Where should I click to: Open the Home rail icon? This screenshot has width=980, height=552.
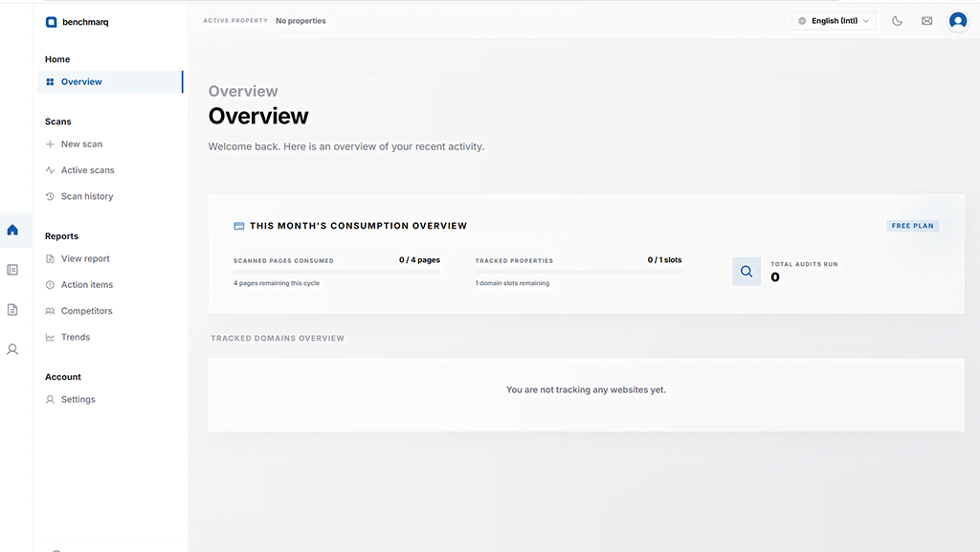coord(12,230)
